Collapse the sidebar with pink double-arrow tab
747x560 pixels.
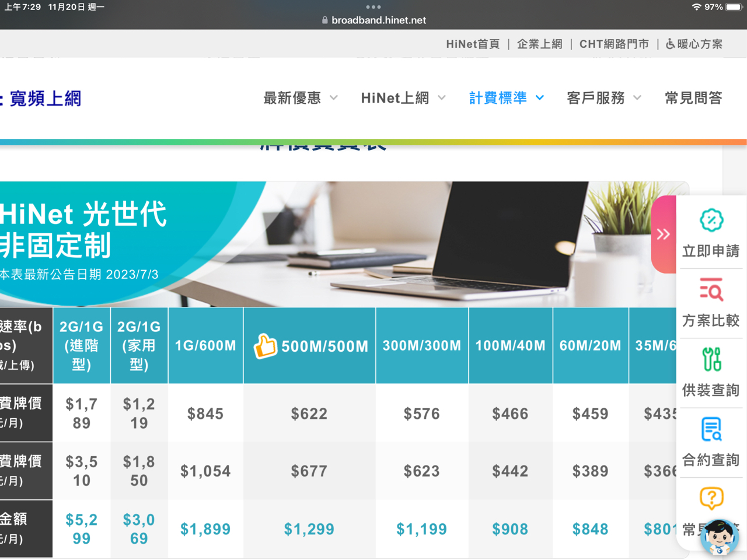pos(664,235)
